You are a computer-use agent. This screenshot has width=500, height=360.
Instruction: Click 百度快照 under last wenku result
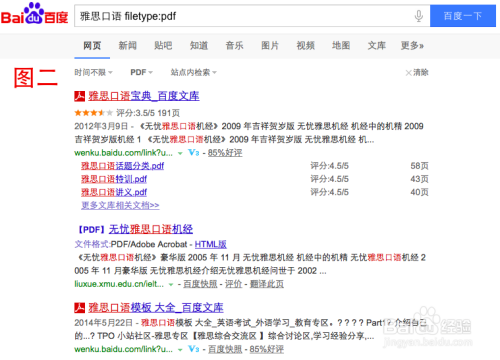click(x=225, y=349)
